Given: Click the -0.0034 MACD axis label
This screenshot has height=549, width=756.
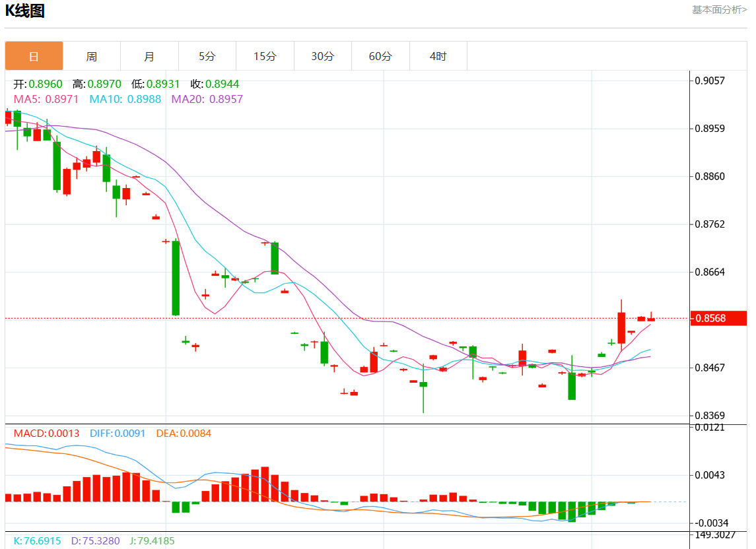Looking at the screenshot, I should coord(712,523).
